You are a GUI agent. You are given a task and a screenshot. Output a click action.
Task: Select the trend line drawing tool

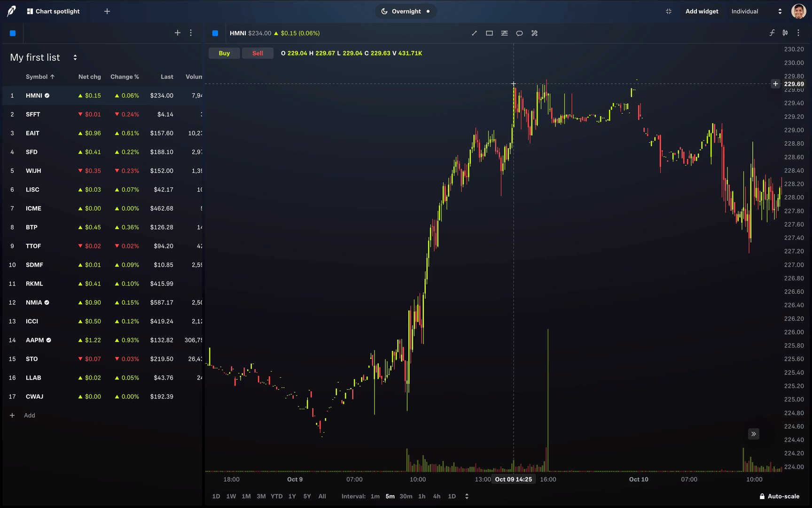474,33
